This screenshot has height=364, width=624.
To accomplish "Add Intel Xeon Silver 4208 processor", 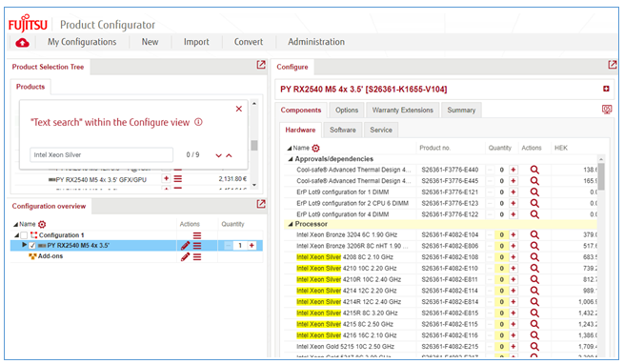I will point(513,257).
